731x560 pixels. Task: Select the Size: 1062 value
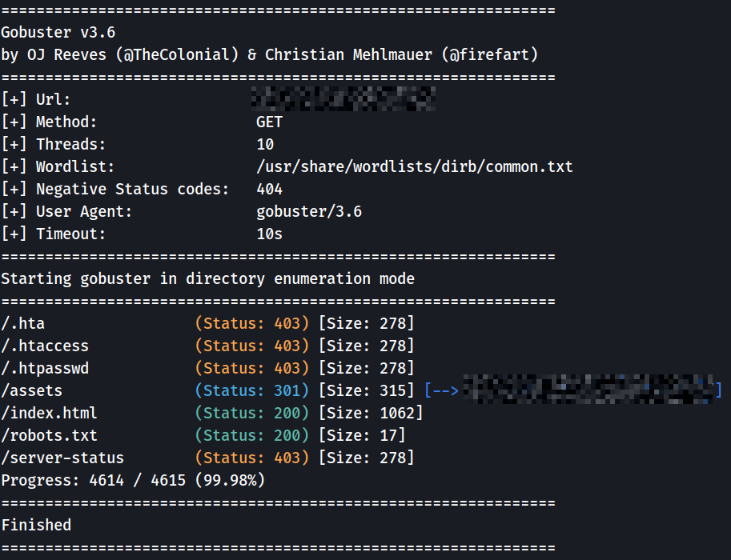coord(370,413)
